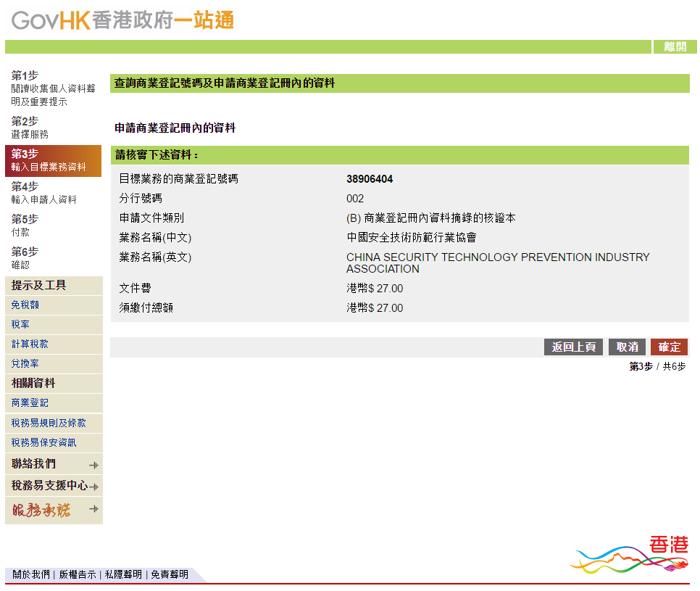
Task: Click the 業務名稱(英文) label
Action: click(155, 257)
